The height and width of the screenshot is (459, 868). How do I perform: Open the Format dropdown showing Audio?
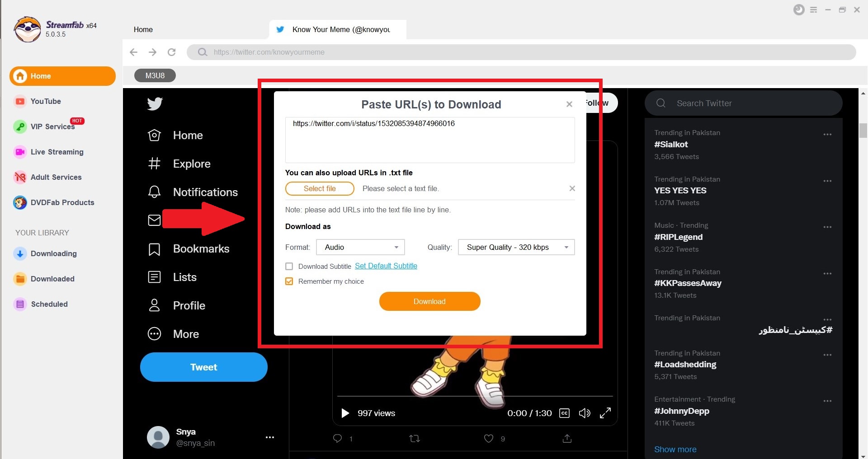tap(360, 247)
